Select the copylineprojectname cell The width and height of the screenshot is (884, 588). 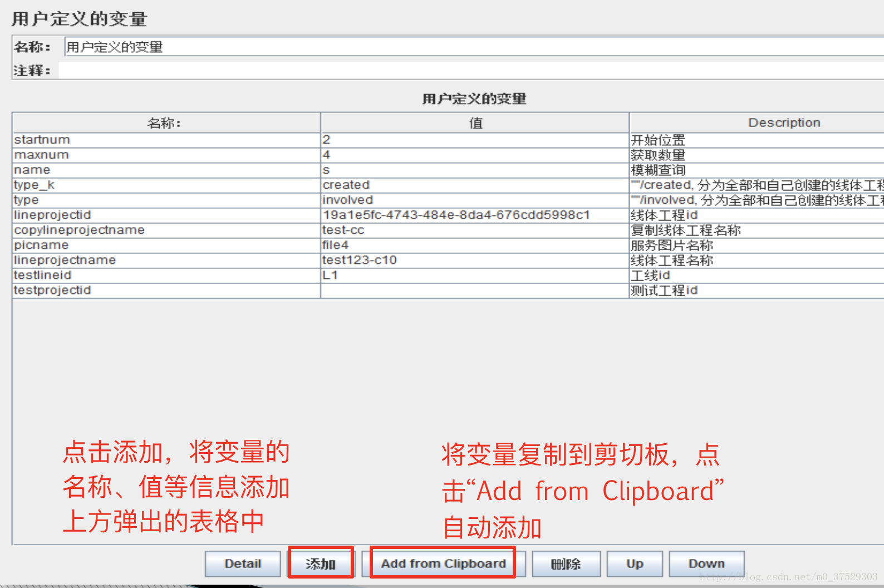pyautogui.click(x=166, y=230)
